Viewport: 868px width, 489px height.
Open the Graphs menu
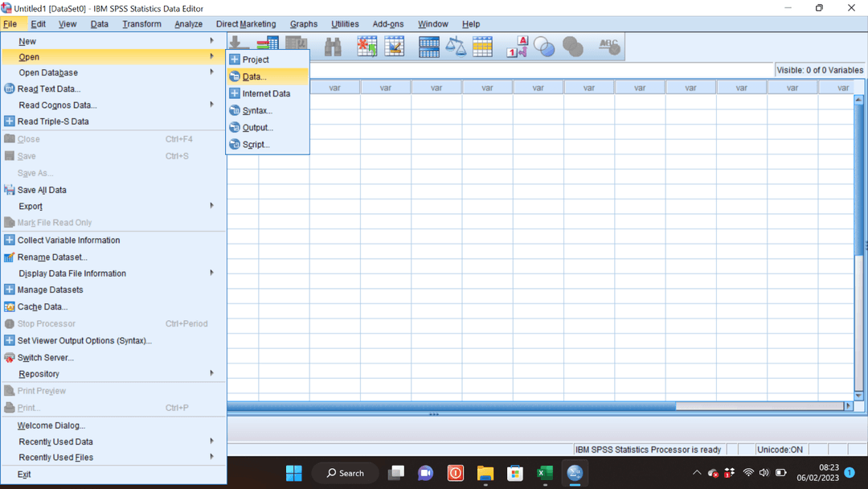tap(304, 24)
